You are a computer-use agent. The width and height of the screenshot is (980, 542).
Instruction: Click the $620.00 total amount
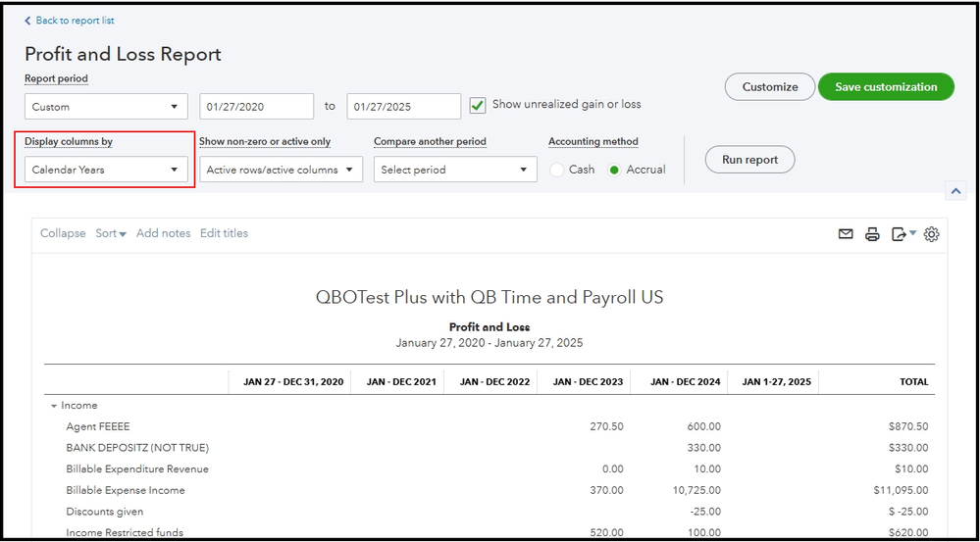pyautogui.click(x=908, y=532)
